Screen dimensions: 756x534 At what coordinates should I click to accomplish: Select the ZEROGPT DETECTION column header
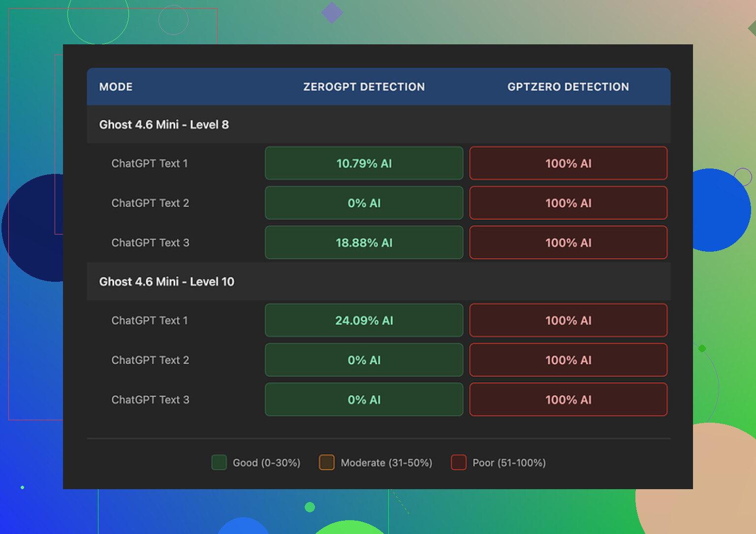click(364, 87)
